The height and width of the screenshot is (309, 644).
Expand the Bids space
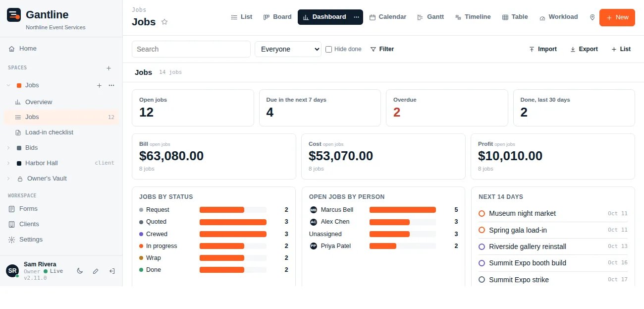point(8,148)
